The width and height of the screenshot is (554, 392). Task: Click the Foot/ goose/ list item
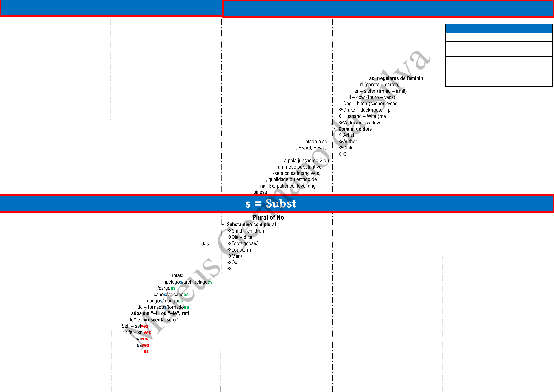[x=244, y=243]
